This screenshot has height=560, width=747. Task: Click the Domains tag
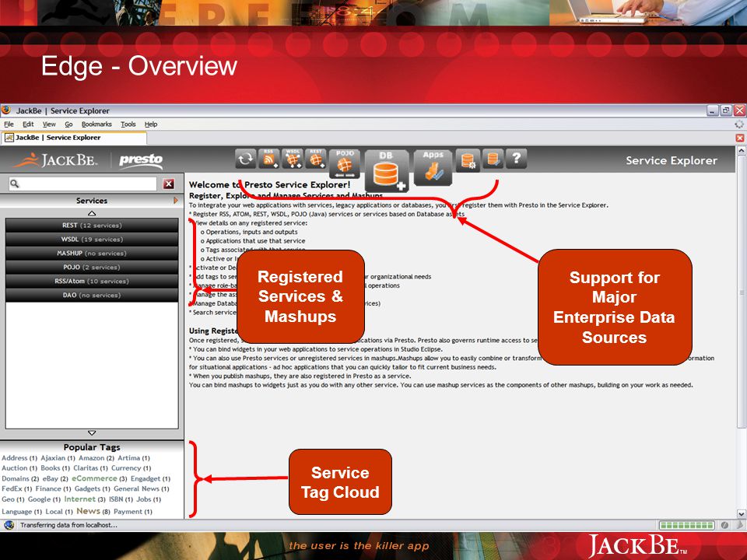click(16, 478)
